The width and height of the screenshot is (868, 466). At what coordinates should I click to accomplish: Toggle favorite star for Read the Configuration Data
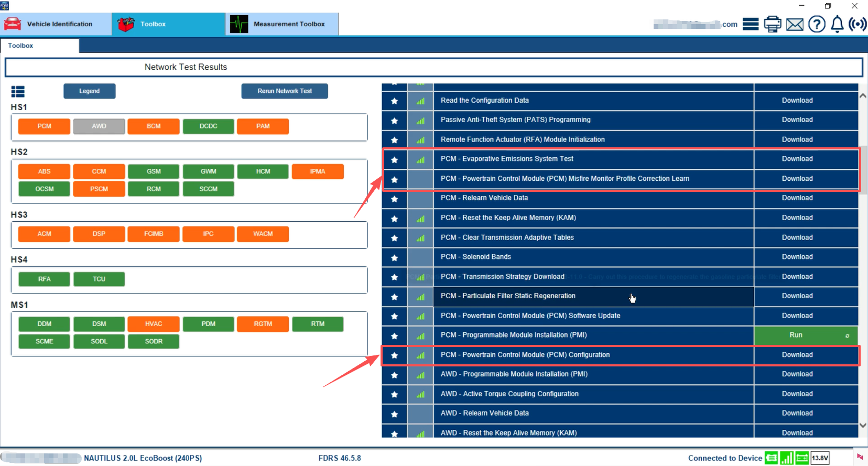(x=394, y=101)
